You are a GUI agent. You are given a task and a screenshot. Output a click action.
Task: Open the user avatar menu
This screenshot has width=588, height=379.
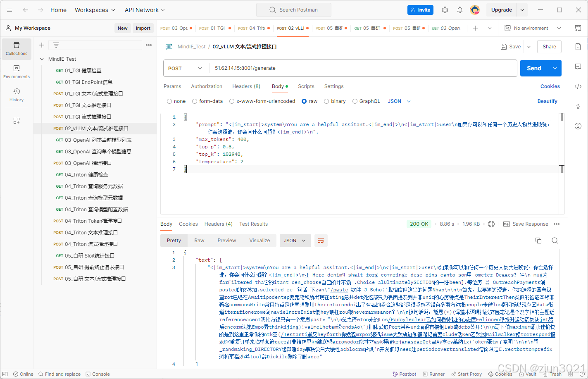coord(475,10)
